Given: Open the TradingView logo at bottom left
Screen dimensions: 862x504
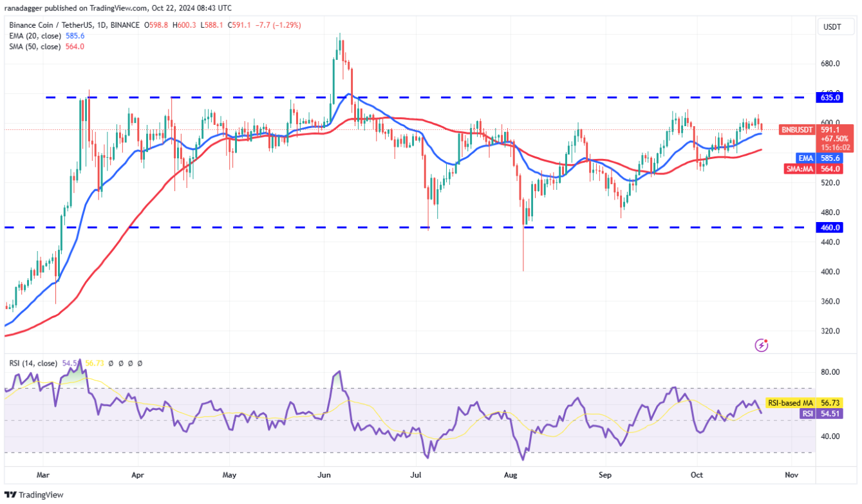Looking at the screenshot, I should 34,495.
